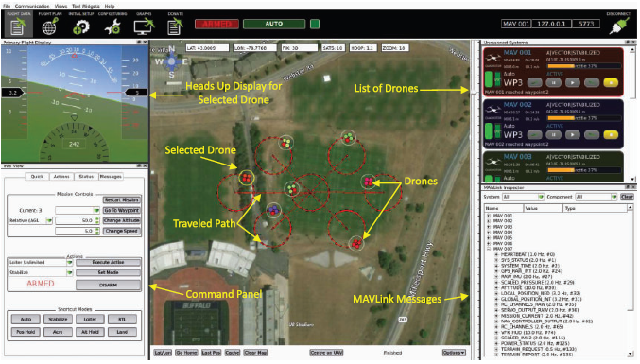Click the green status indicator beside AUTO
The image size is (640, 364).
[315, 24]
